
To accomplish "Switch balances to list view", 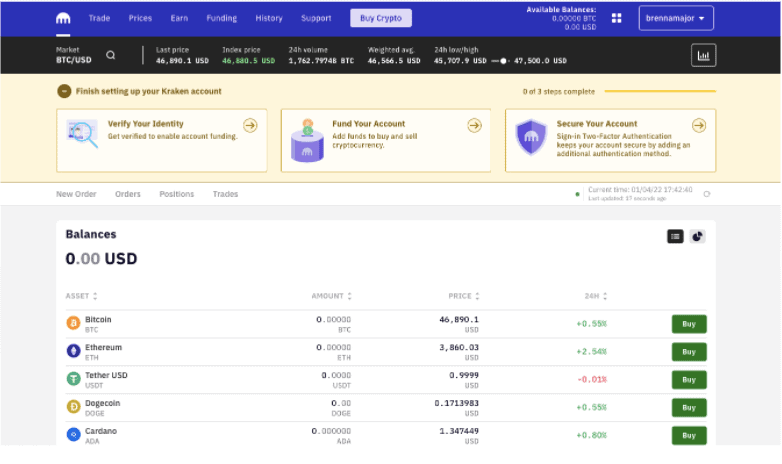I will pyautogui.click(x=675, y=236).
